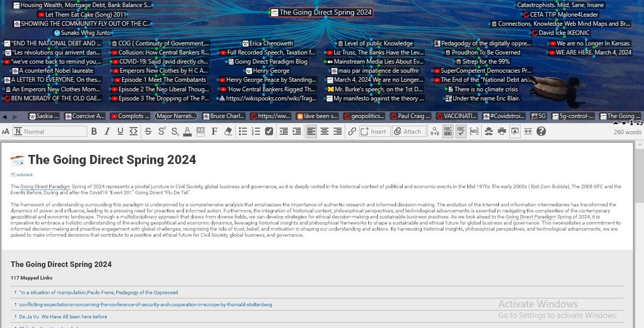This screenshot has width=644, height=328.
Task: Open find and replace (A→B)
Action: click(x=434, y=131)
